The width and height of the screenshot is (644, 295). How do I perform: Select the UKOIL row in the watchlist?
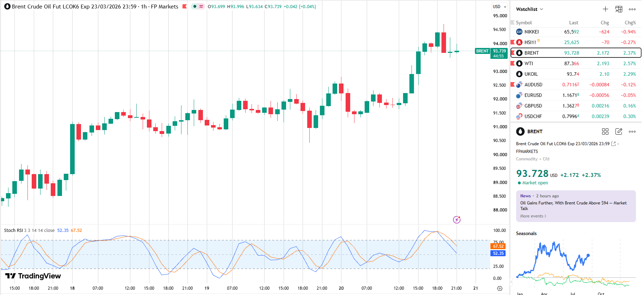[x=576, y=74]
